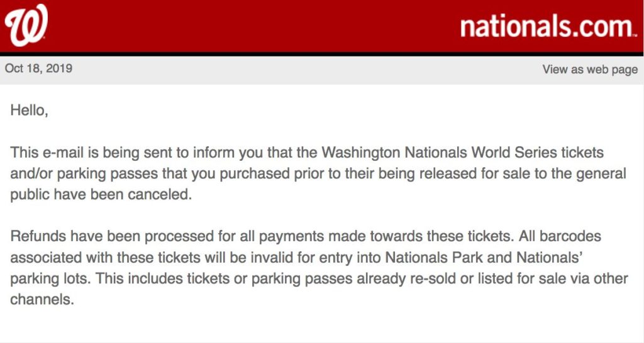Click the final word channels
Image resolution: width=644 pixels, height=343 pixels.
click(x=40, y=300)
